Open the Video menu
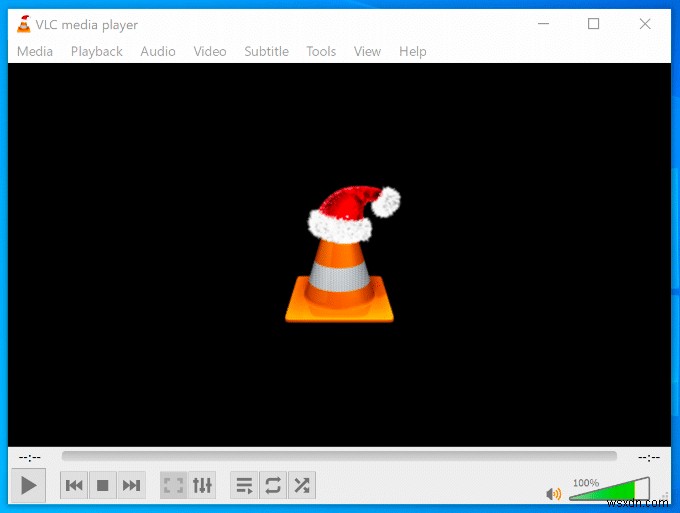 coord(210,51)
